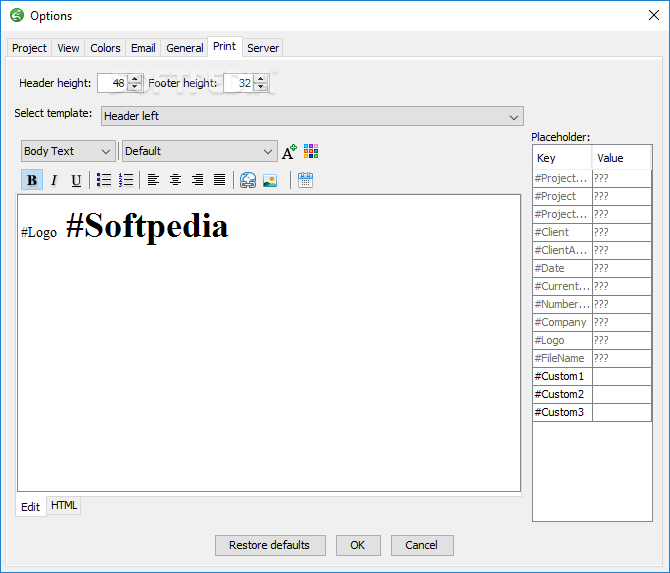Click the #Softpedia text in editor

click(x=147, y=226)
